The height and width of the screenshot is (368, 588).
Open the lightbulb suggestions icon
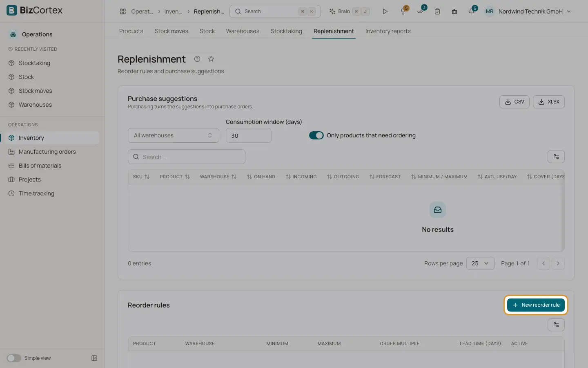click(403, 11)
